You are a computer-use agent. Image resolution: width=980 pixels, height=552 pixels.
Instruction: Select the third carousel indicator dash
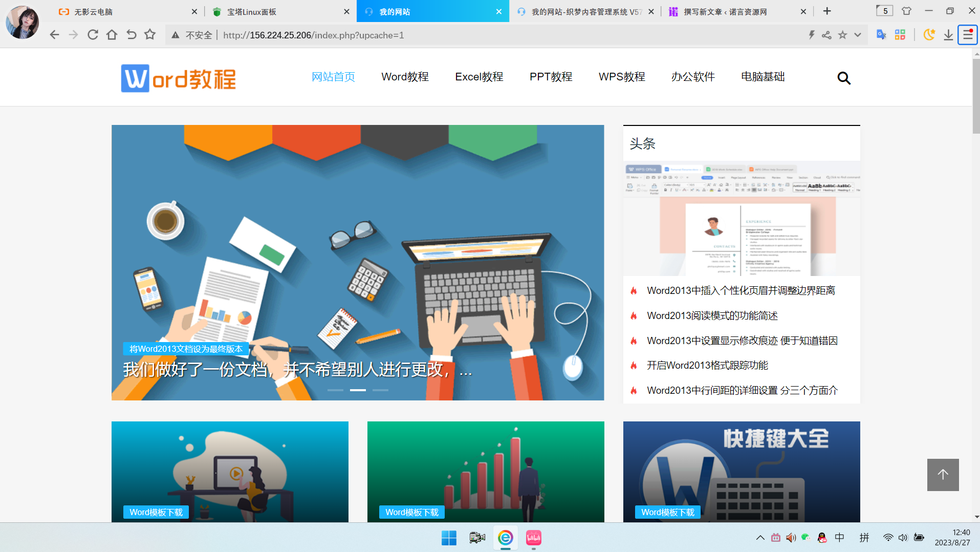(x=380, y=390)
